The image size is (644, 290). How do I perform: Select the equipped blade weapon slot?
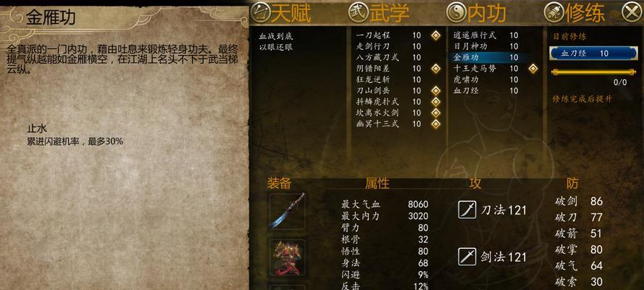pos(288,211)
